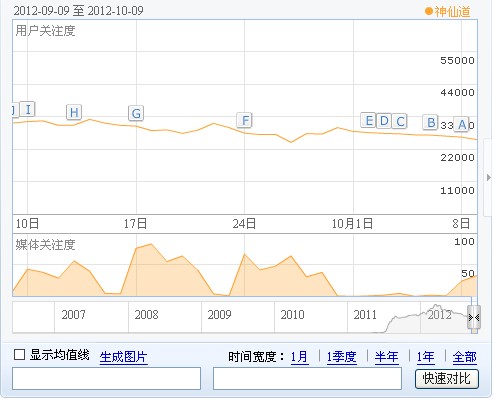The image size is (494, 399).
Task: Click the 17日 axis label
Action: [135, 223]
